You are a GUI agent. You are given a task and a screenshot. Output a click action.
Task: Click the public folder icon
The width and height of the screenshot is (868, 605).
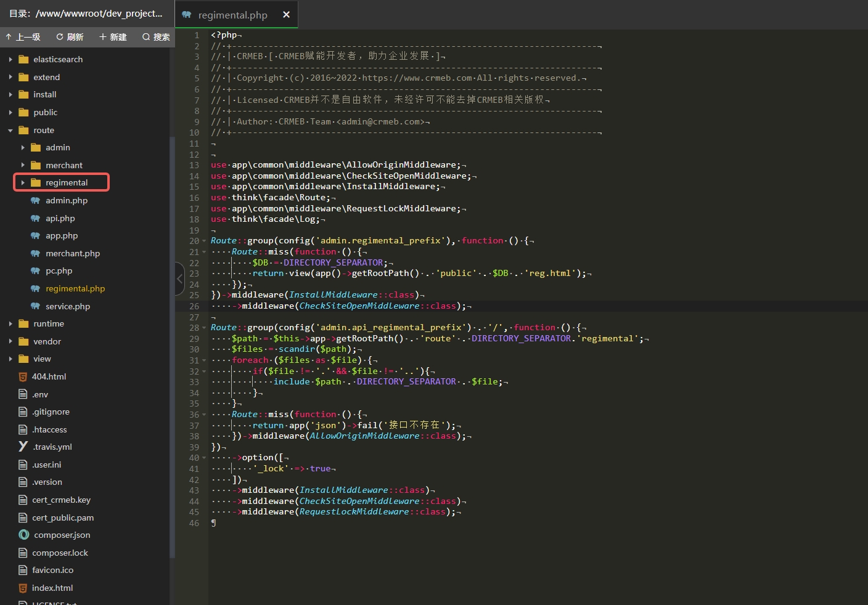tap(24, 112)
